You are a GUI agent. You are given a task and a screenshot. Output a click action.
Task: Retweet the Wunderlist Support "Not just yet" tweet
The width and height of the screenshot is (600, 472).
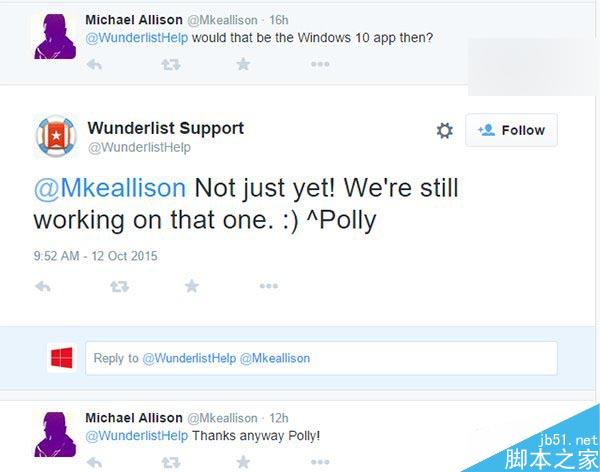click(119, 286)
